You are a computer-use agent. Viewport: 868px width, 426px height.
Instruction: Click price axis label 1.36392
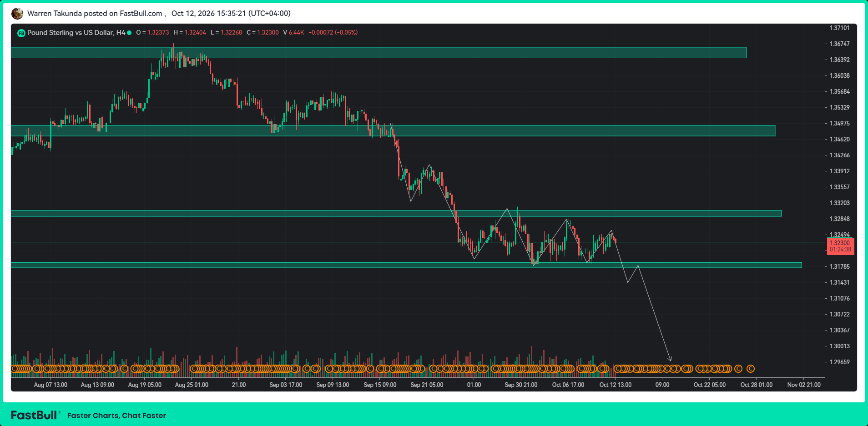(x=839, y=60)
